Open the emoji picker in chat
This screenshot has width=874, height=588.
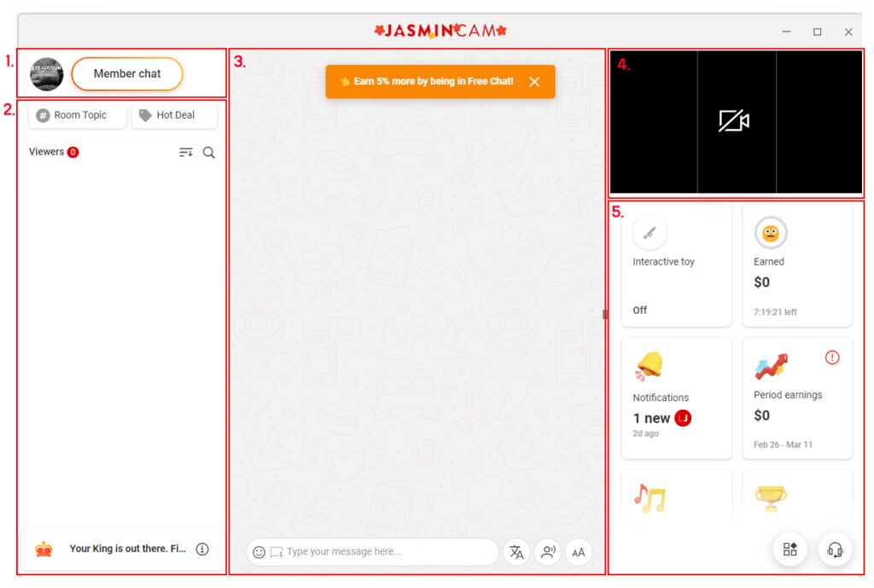click(259, 552)
